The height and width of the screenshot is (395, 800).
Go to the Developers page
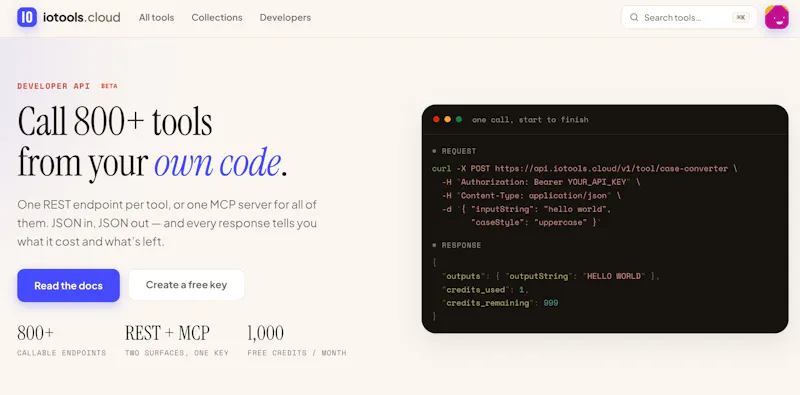coord(285,17)
